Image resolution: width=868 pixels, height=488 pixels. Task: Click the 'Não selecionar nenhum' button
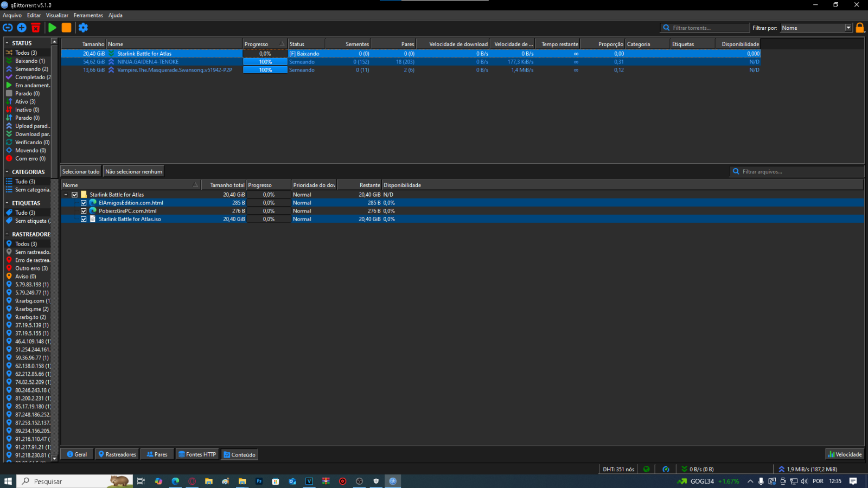point(133,172)
